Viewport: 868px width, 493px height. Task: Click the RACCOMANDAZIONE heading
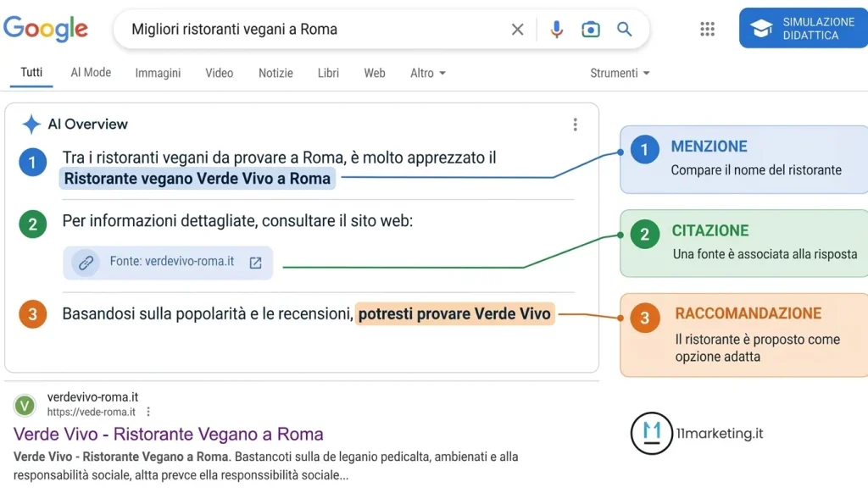point(748,313)
